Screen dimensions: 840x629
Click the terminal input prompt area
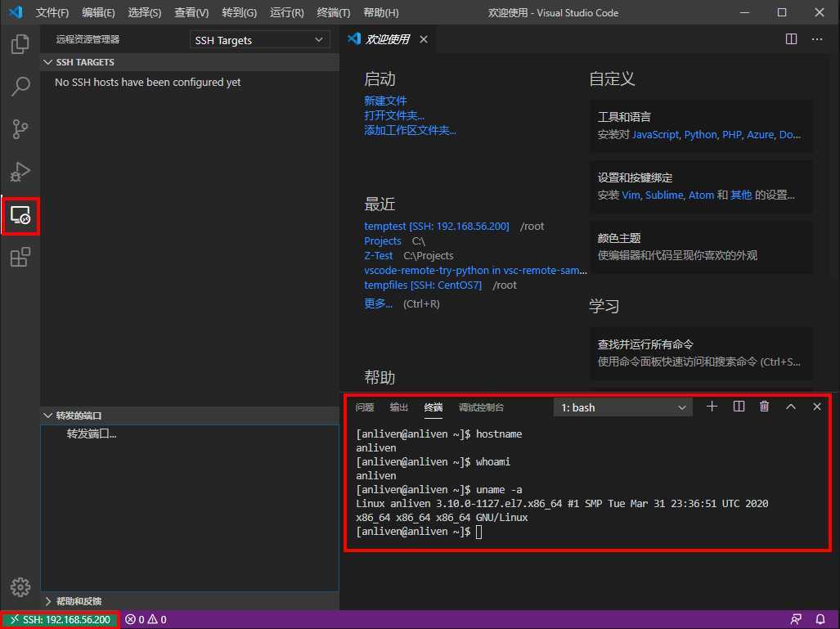[x=478, y=532]
